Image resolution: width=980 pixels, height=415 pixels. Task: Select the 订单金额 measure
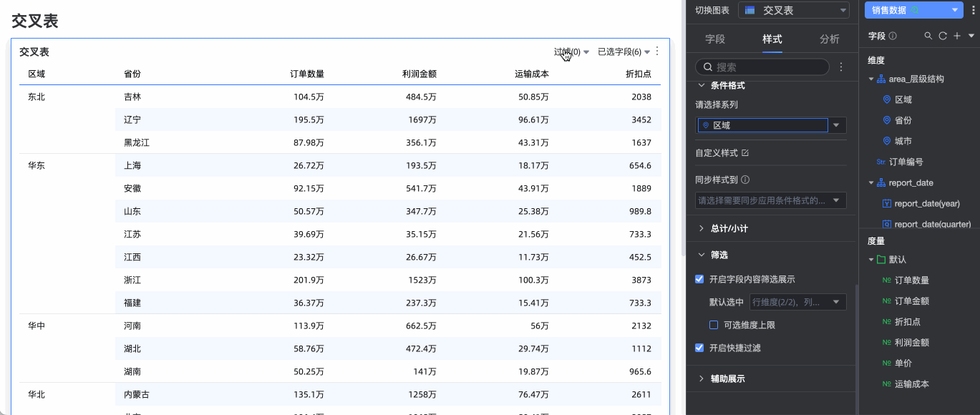(x=912, y=301)
